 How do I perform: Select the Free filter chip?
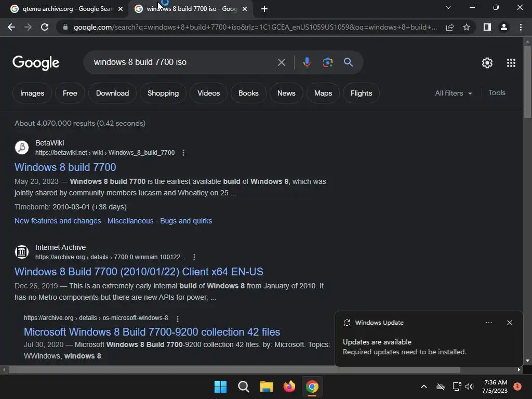click(70, 94)
